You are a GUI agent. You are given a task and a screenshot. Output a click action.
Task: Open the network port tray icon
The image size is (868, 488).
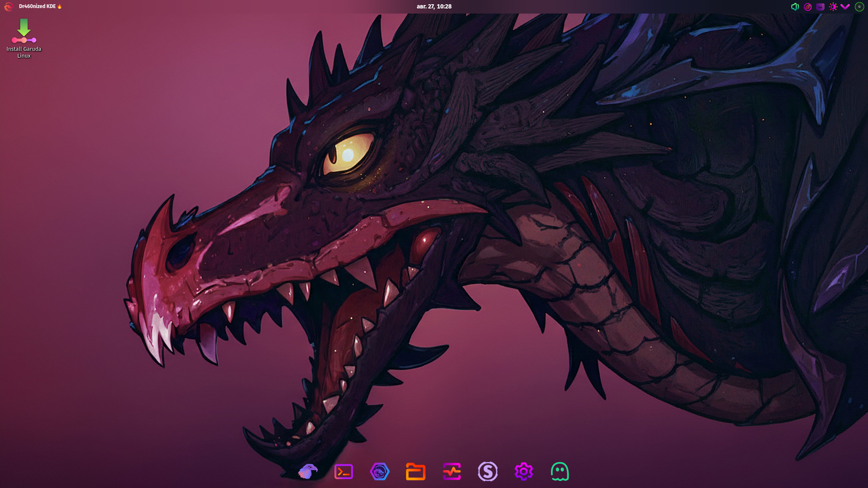click(x=821, y=6)
